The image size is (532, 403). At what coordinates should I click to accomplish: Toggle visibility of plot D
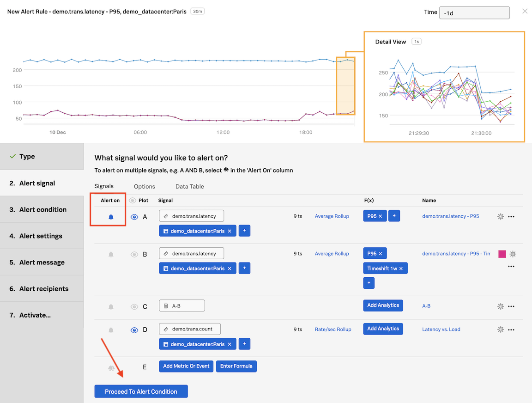click(x=134, y=330)
